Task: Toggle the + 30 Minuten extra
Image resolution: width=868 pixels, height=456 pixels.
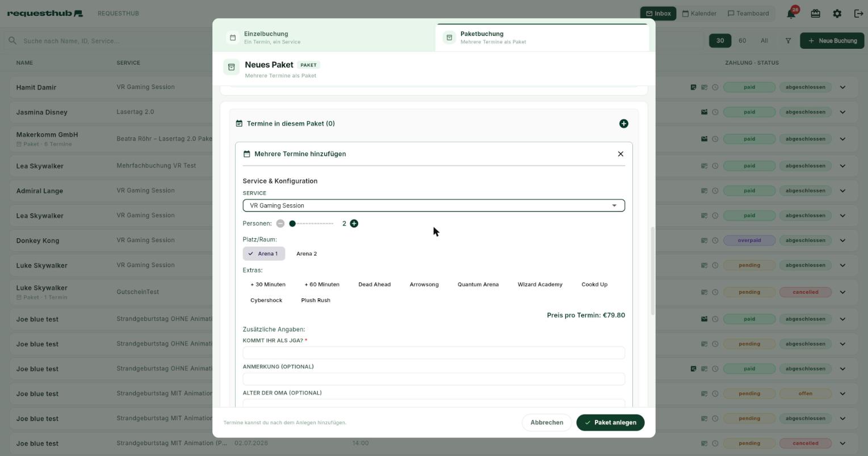Action: pyautogui.click(x=268, y=285)
